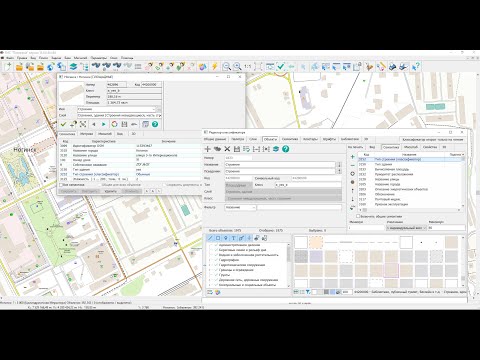
Task: Go to previous object with left arrow
Action: [94, 124]
